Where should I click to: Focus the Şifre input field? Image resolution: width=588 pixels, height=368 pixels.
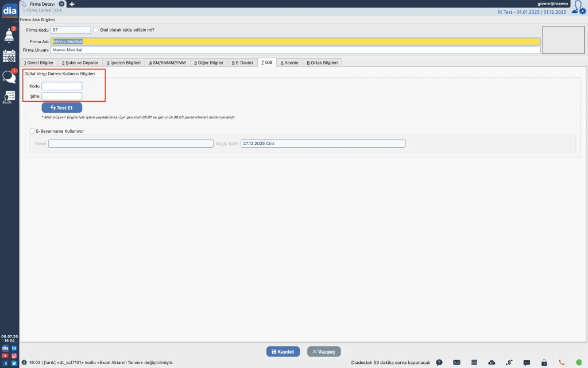click(62, 96)
